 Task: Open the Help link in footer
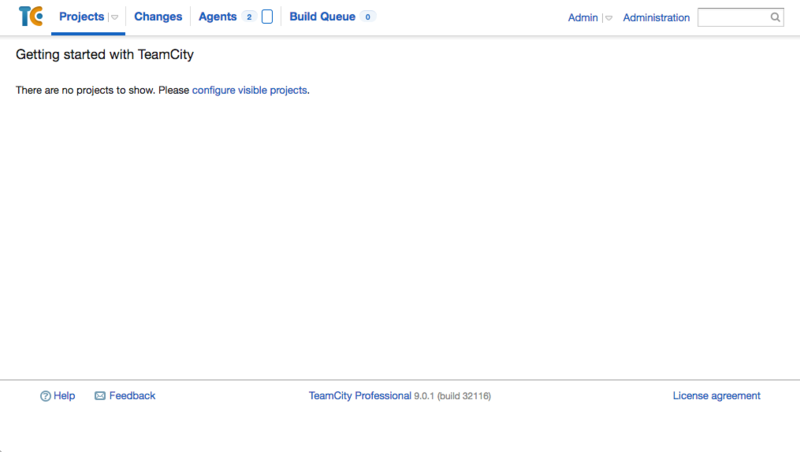click(x=64, y=396)
